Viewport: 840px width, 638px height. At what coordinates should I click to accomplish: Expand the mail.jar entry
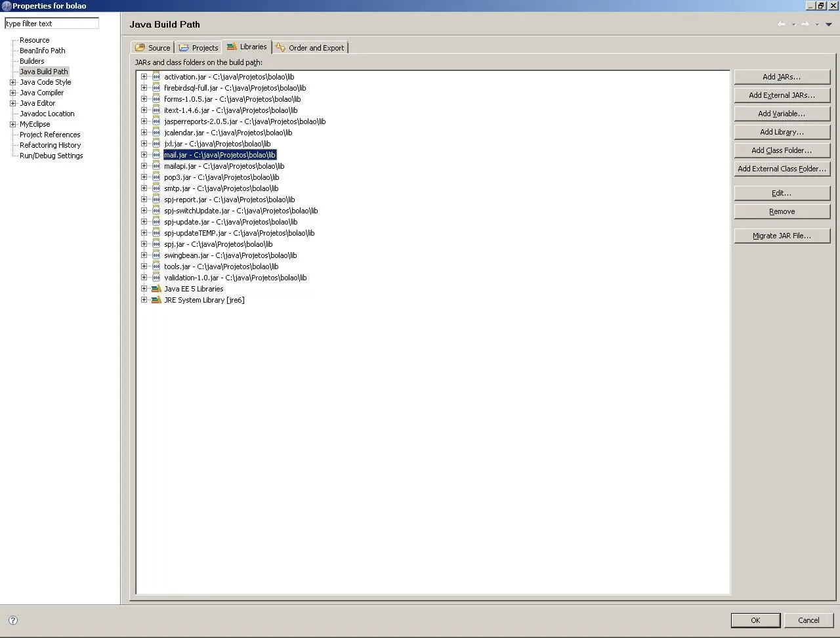pos(144,155)
